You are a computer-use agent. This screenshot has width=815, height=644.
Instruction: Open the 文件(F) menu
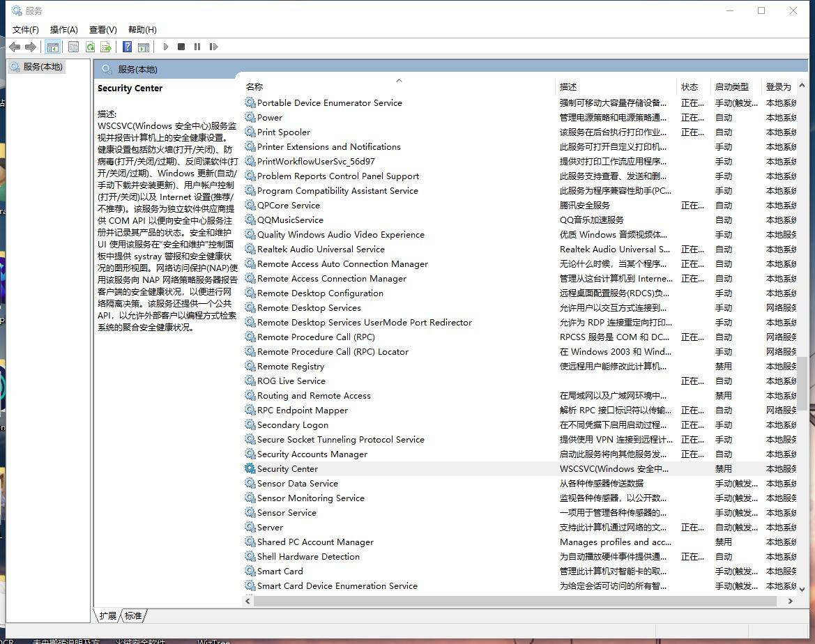[x=25, y=29]
